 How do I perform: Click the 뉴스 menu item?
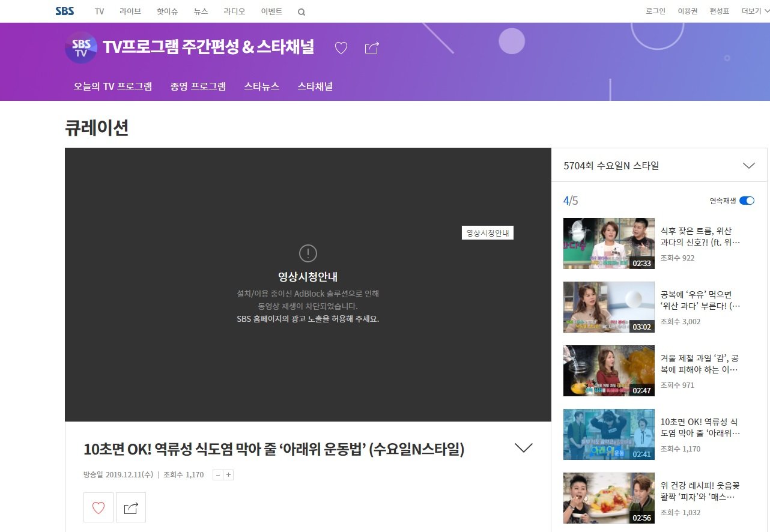click(201, 11)
